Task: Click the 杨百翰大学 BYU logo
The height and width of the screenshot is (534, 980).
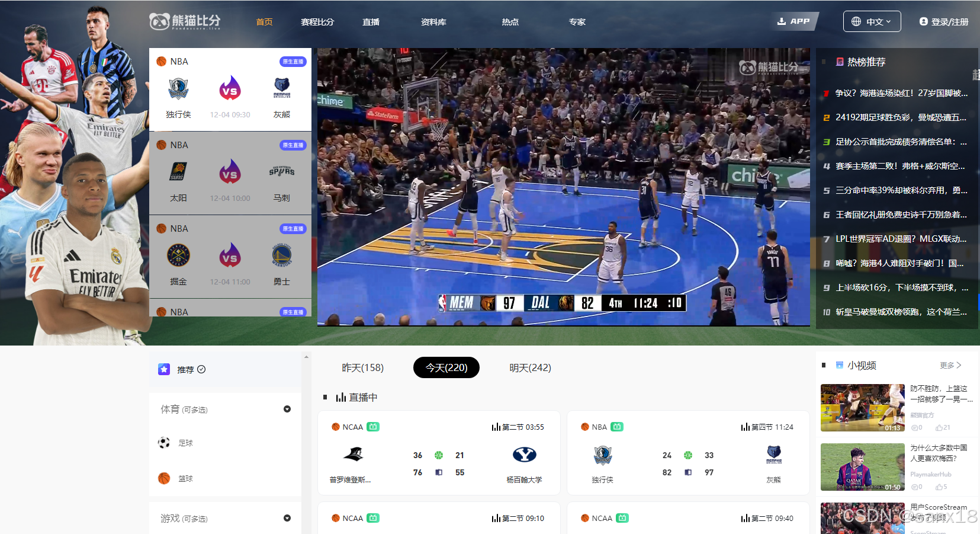Action: (x=524, y=455)
